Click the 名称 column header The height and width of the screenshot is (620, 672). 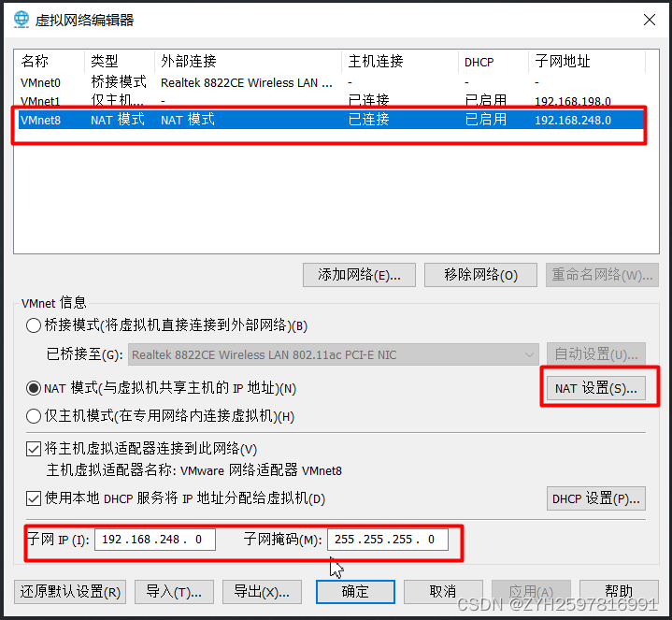point(50,62)
